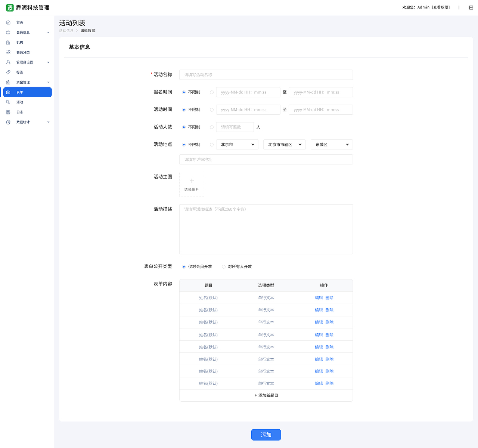Select 不限制 for 活动人数

[x=184, y=127]
